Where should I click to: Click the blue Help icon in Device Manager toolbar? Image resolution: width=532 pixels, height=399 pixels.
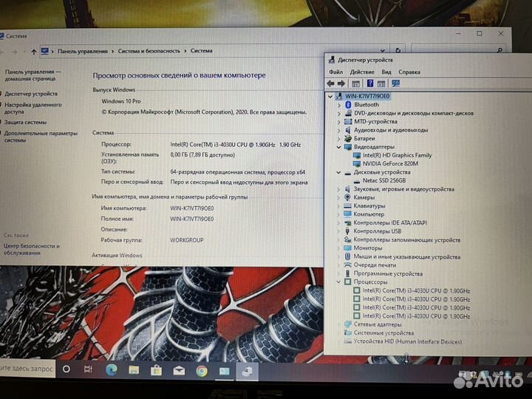[370, 83]
